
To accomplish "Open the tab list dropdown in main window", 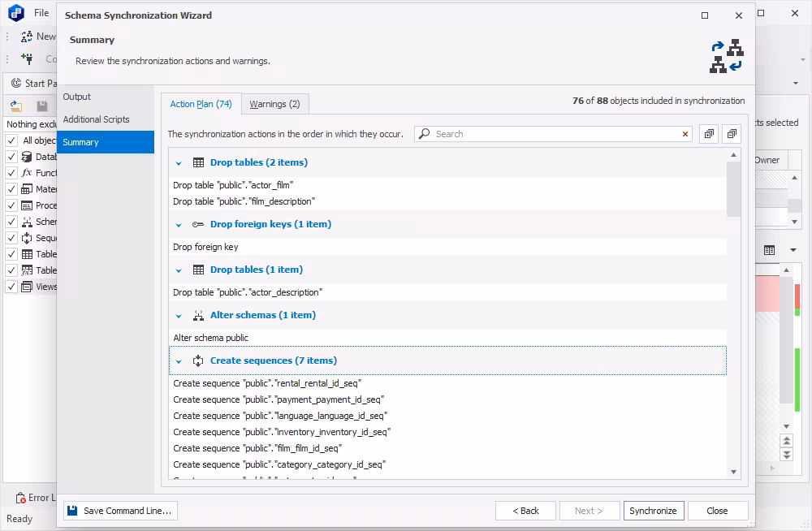I will 796,83.
